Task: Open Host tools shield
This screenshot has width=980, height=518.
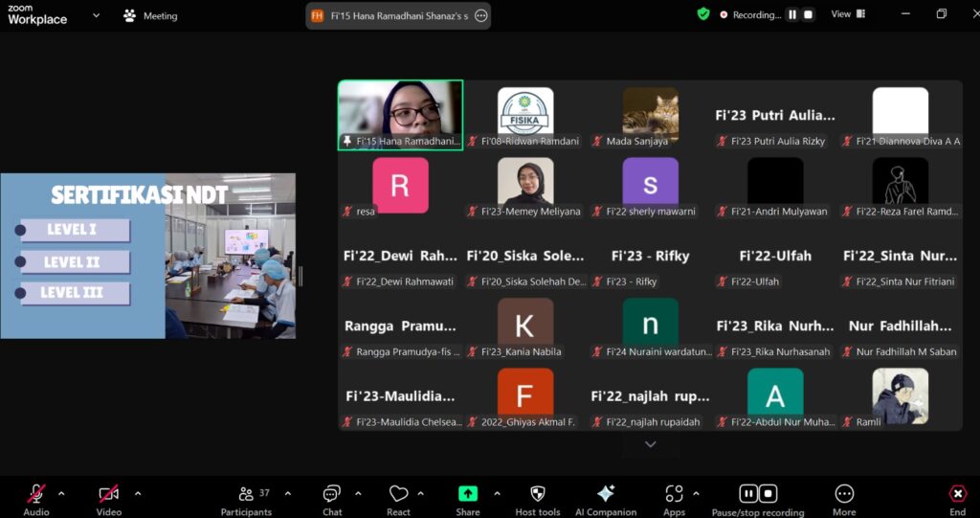Action: [538, 494]
